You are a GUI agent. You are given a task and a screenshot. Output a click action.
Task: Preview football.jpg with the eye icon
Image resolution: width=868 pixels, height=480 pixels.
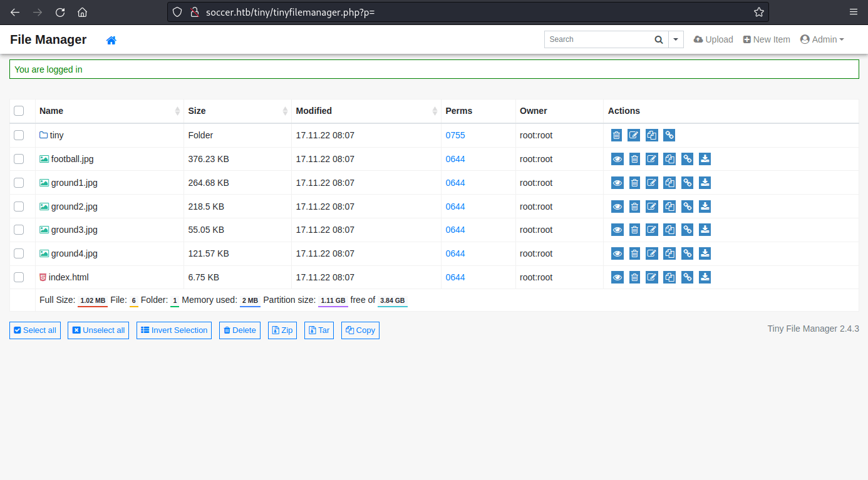[617, 159]
